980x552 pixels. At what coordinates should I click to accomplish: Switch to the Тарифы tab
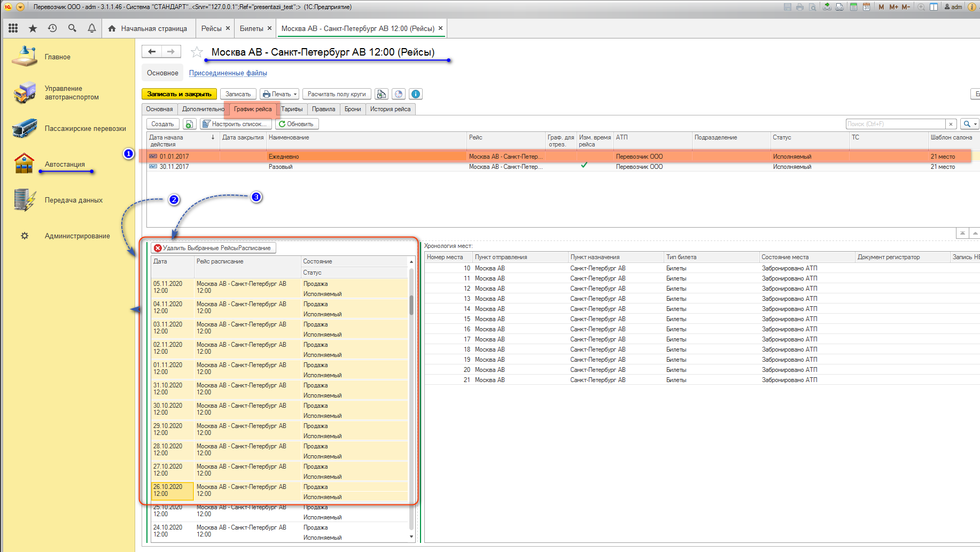pos(292,109)
